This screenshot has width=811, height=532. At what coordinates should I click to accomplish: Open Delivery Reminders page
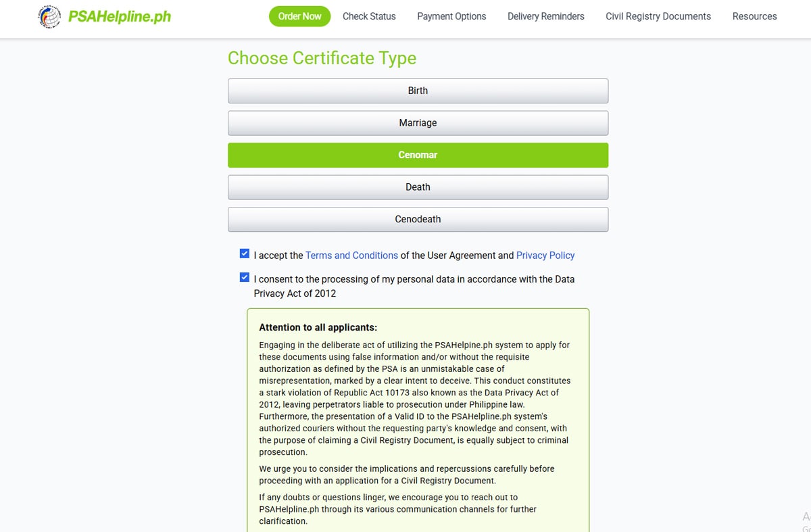546,16
